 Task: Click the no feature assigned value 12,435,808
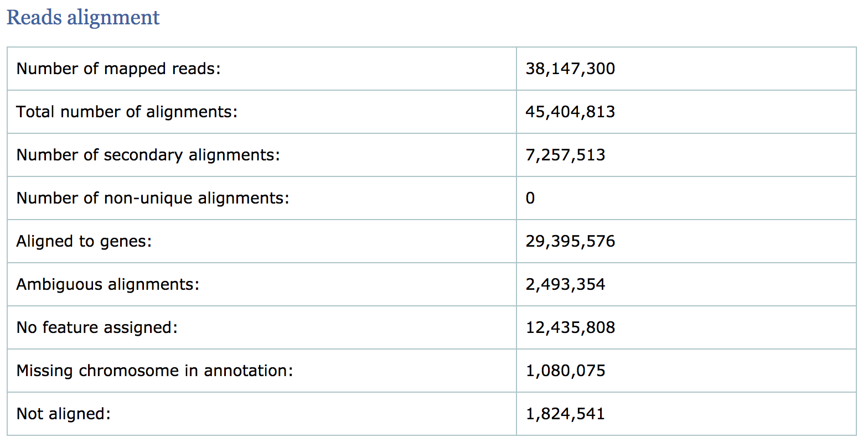pos(570,327)
